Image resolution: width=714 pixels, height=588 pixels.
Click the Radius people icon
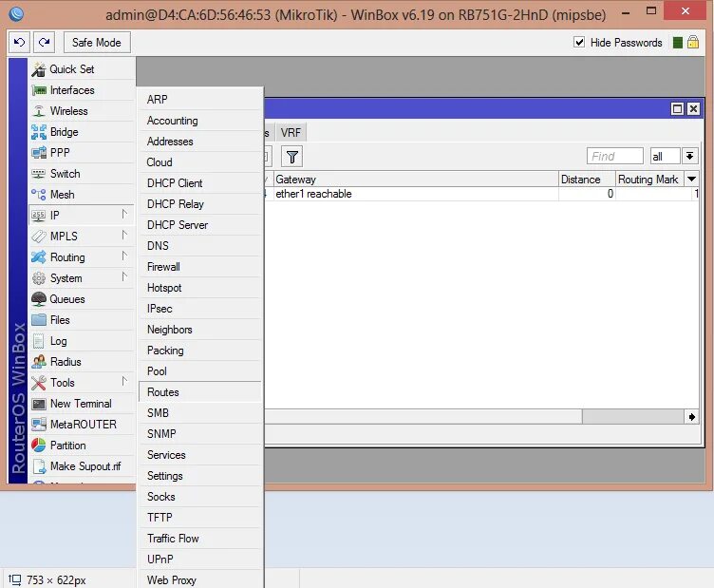tap(39, 362)
